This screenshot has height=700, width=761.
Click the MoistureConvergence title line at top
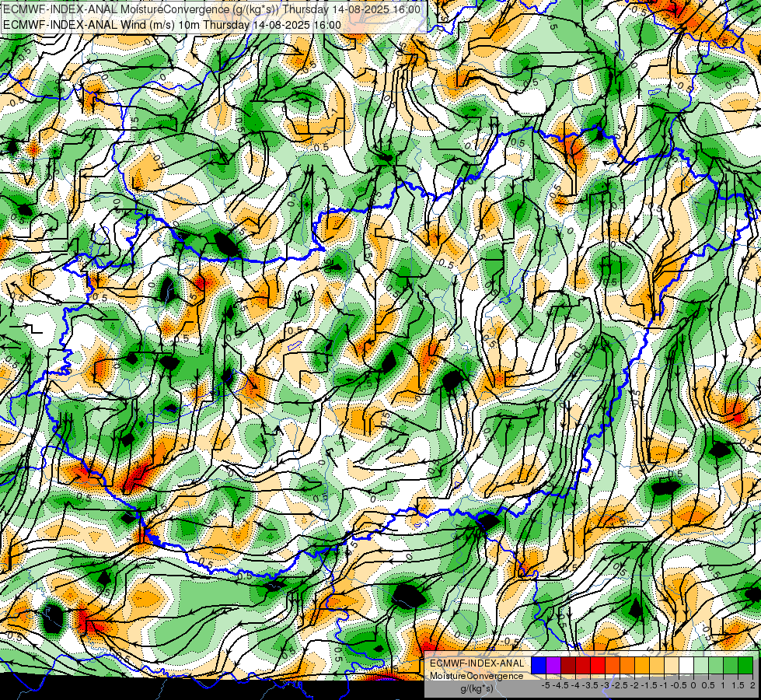coord(211,9)
